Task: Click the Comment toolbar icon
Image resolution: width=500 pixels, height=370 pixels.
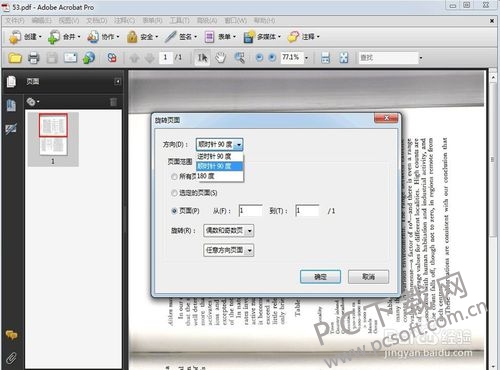Action: (x=293, y=37)
